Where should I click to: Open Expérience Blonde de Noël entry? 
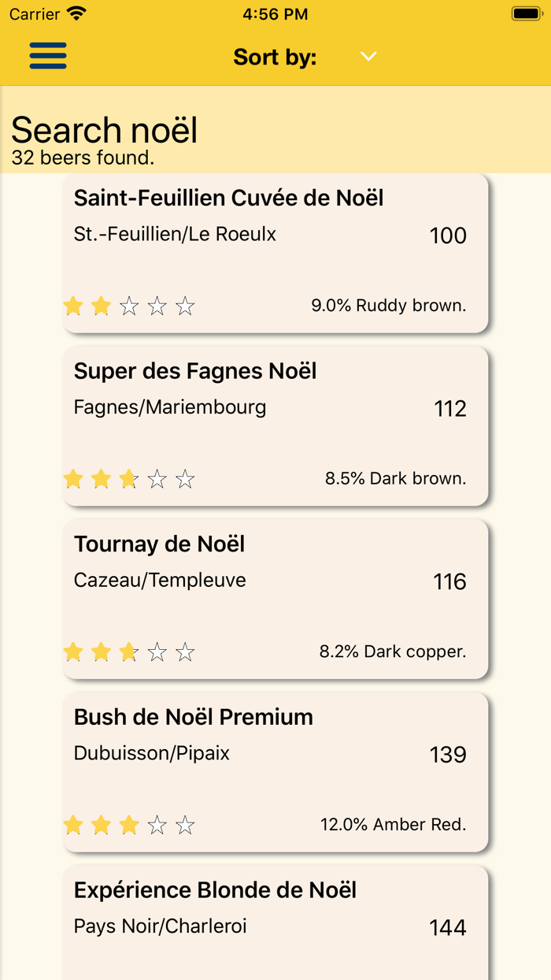[x=216, y=890]
